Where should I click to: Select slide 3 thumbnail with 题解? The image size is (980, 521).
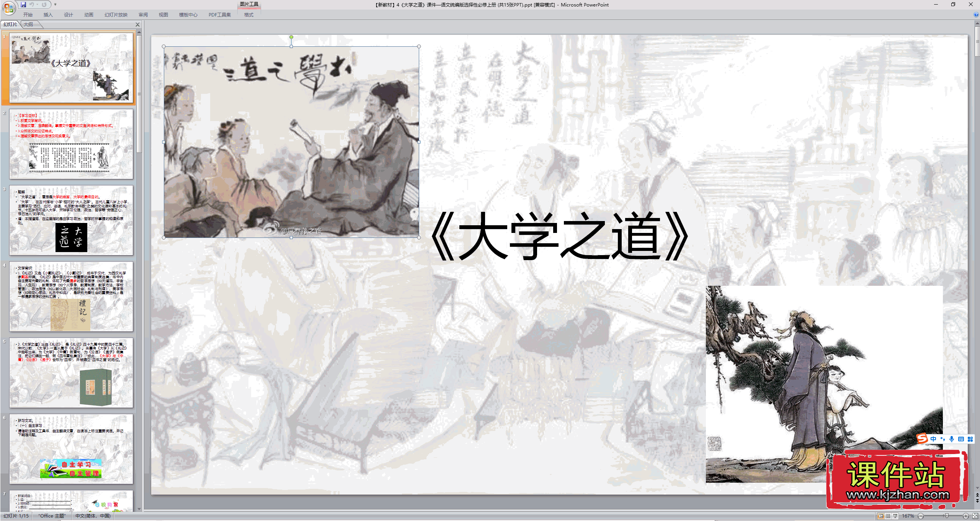(71, 220)
